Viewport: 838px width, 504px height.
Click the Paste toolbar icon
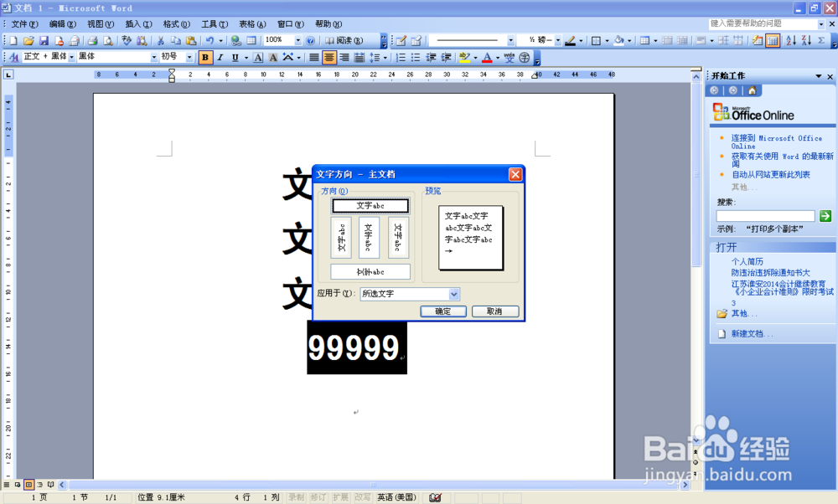(190, 40)
